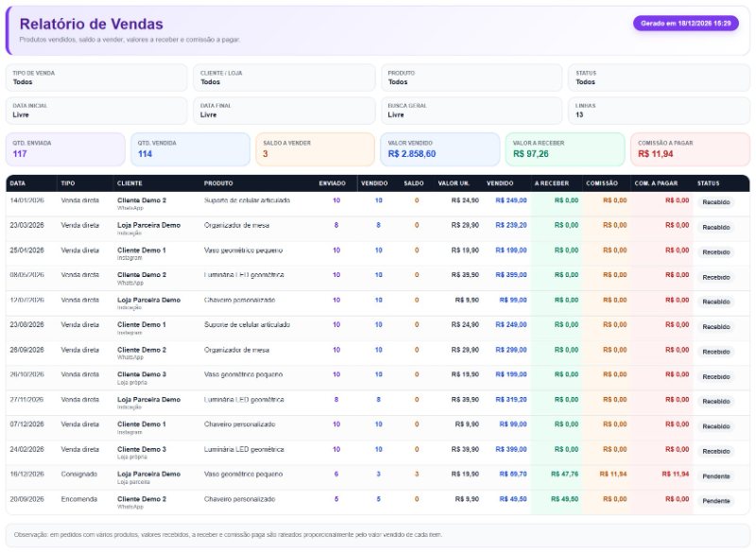Open the 'Status' filter box showing Todos
Image resolution: width=756 pixels, height=553 pixels.
pos(659,78)
